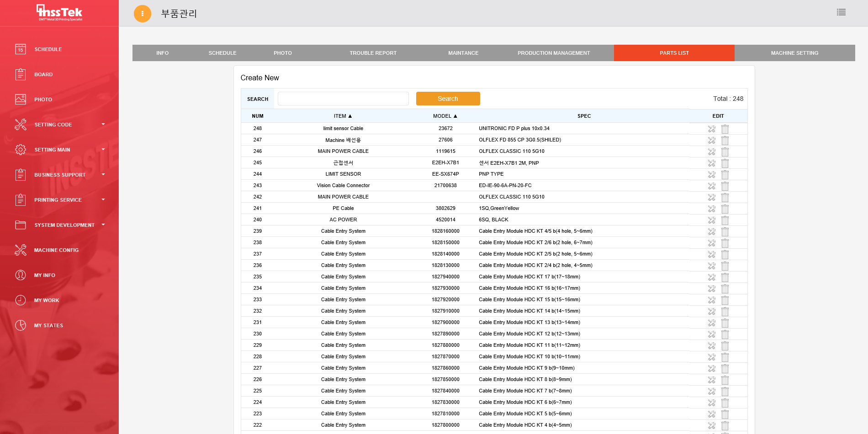
Task: Expand the Setting Code submenu
Action: click(x=103, y=124)
